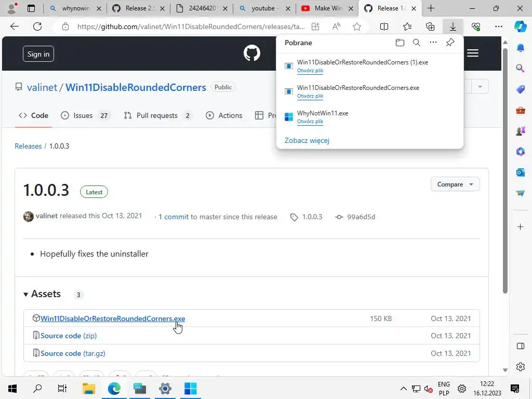Open a new browser tab
The width and height of the screenshot is (532, 399).
pos(431,8)
